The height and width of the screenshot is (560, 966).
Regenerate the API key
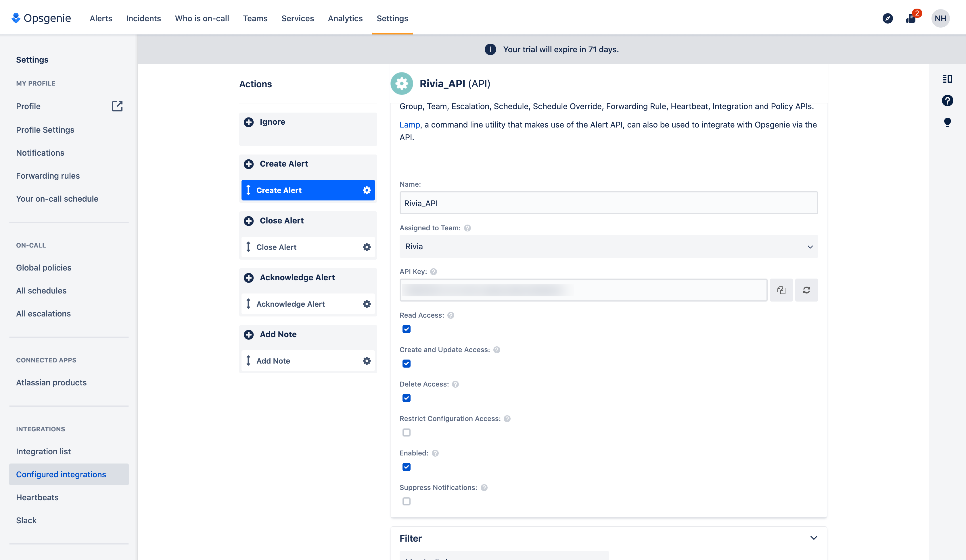[x=806, y=290]
